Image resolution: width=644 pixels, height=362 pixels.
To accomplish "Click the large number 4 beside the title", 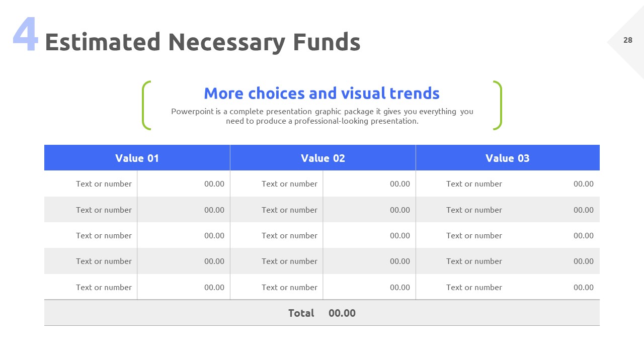I will [25, 35].
